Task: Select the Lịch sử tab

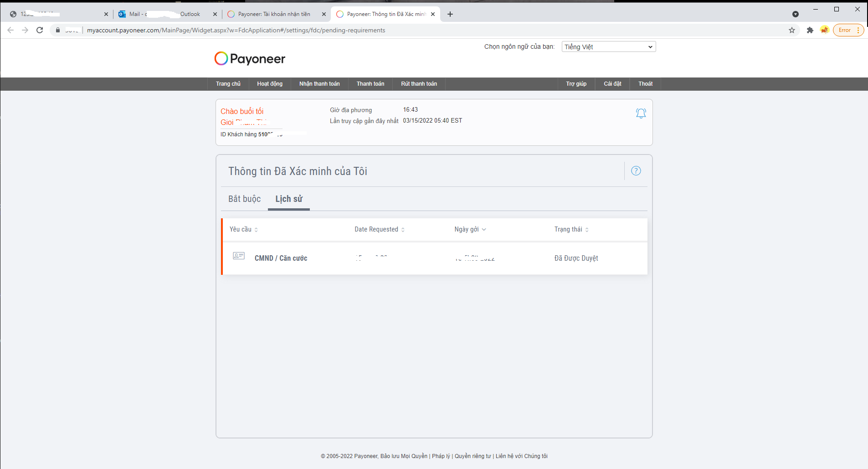Action: click(x=289, y=199)
